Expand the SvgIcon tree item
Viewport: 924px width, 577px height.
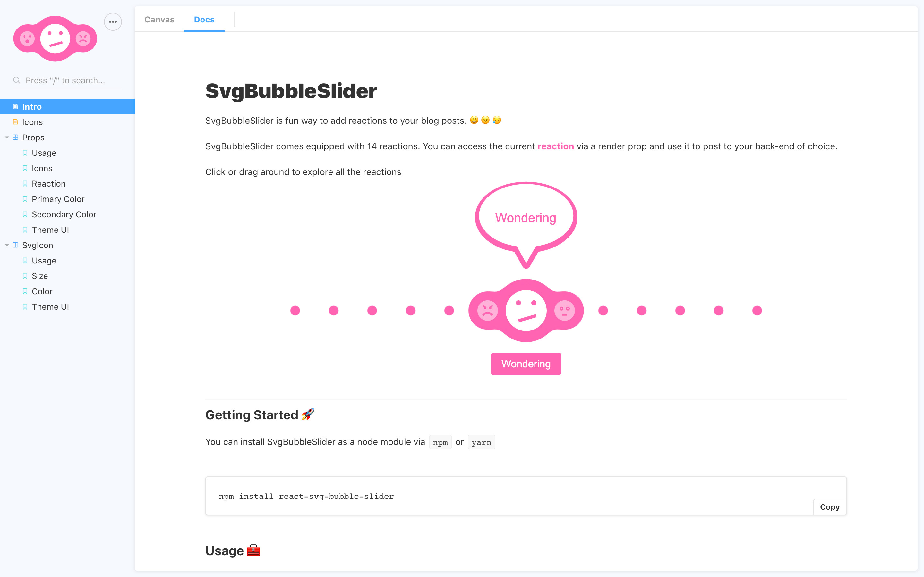7,245
